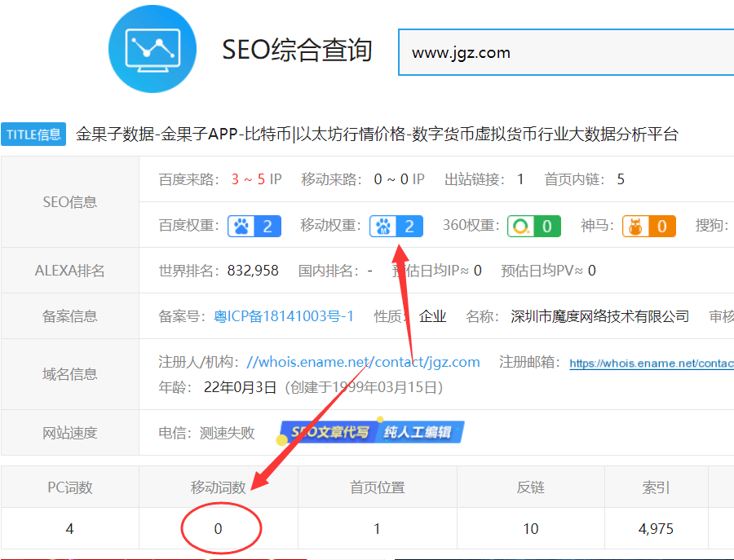This screenshot has width=734, height=560.
Task: Click the 预估日均PV≈ 0 text
Action: [548, 271]
